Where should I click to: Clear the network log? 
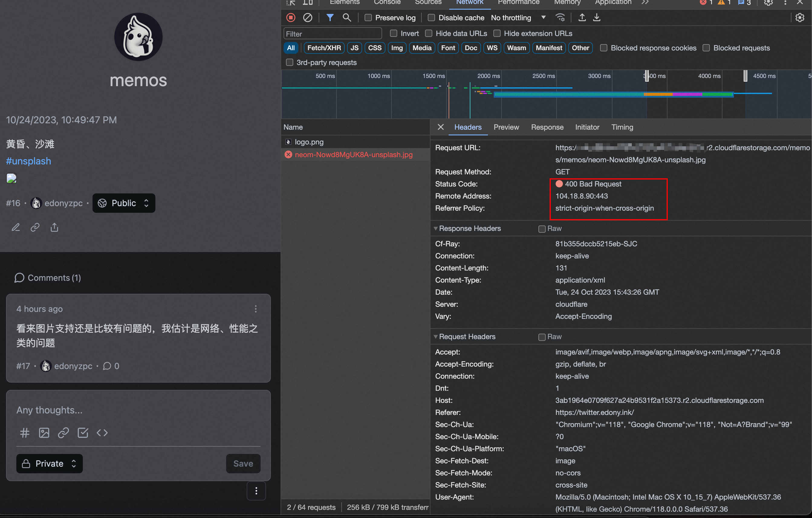pos(307,18)
